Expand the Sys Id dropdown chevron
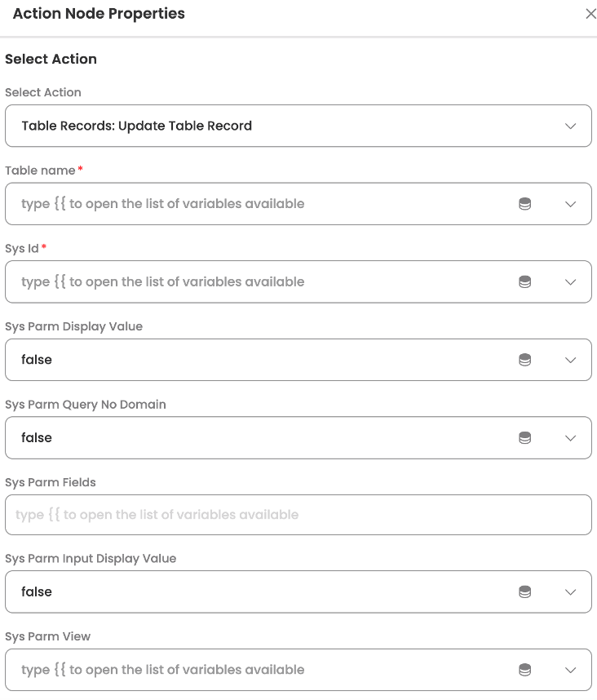 coord(571,282)
